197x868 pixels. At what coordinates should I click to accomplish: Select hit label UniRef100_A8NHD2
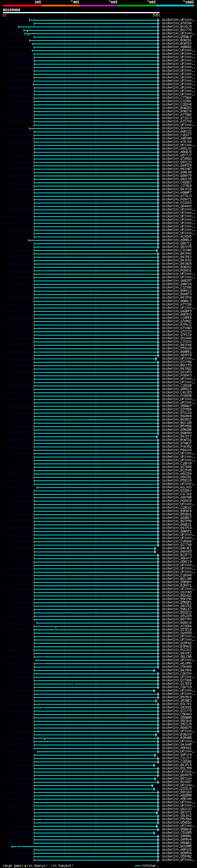(x=177, y=47)
